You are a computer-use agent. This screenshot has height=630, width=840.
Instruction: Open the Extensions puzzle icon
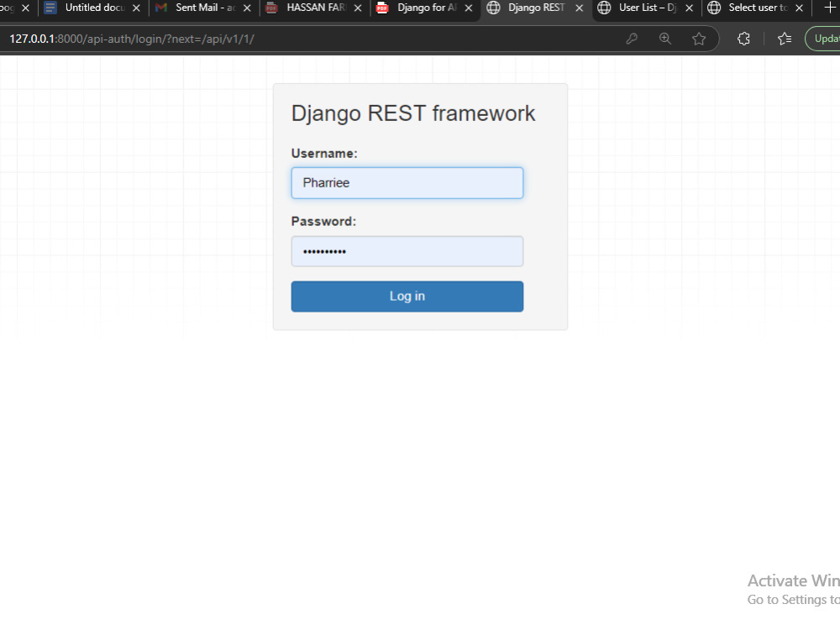[x=743, y=39]
